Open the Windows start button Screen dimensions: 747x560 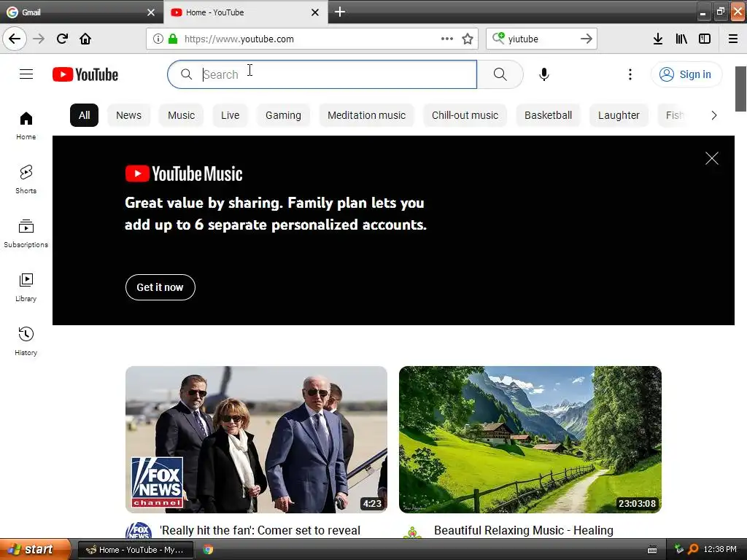(x=35, y=549)
